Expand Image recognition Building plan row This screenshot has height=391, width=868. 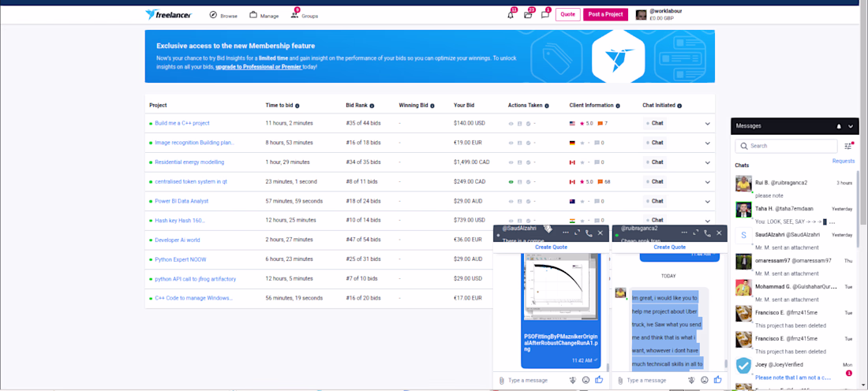(708, 143)
